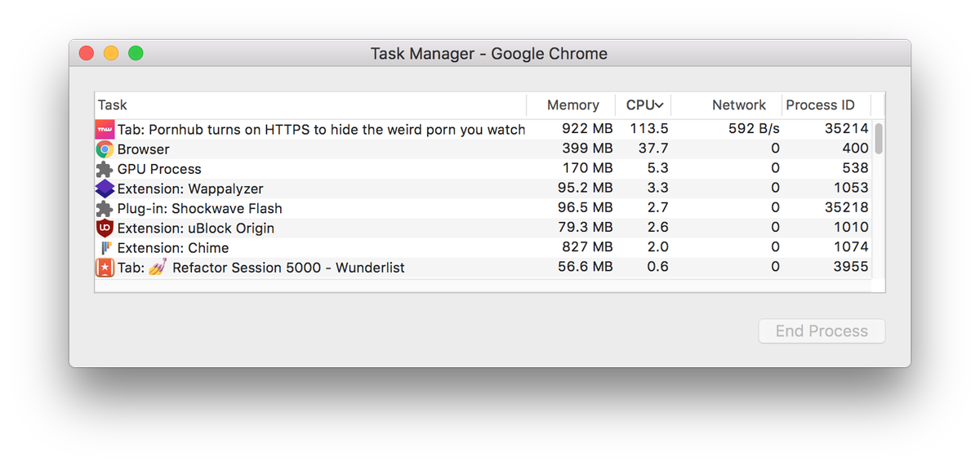Click the 96.5 MB memory value

click(586, 207)
